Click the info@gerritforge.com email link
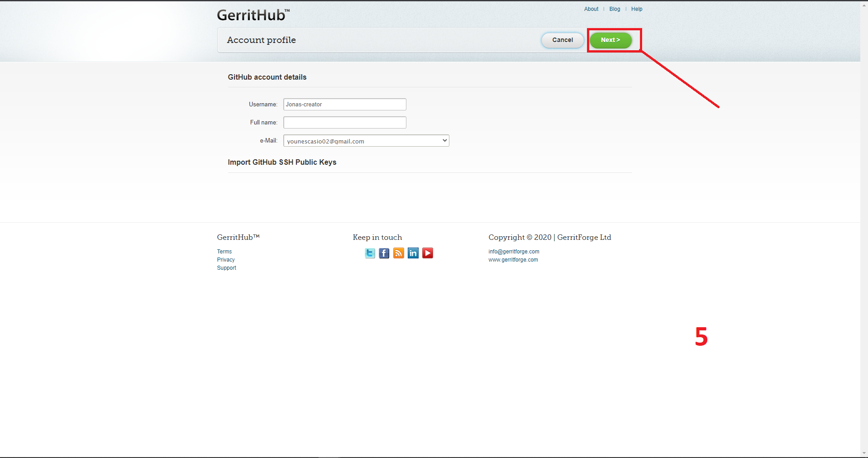This screenshot has width=868, height=458. pyautogui.click(x=514, y=252)
